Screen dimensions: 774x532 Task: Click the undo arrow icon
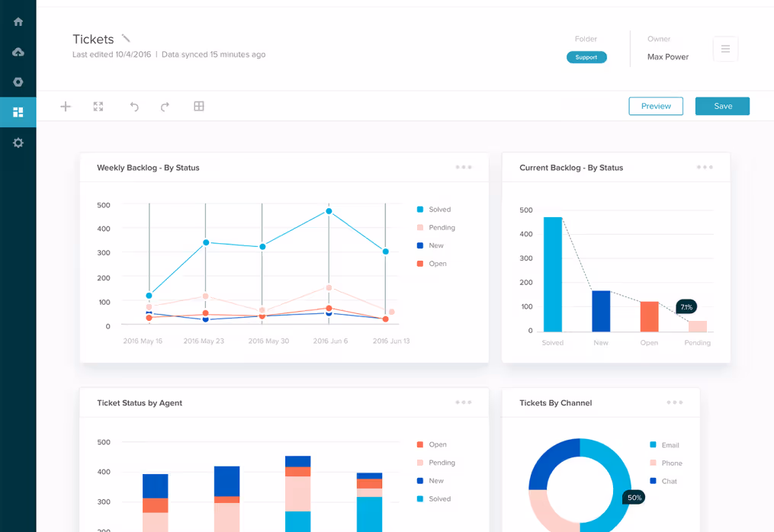[134, 106]
